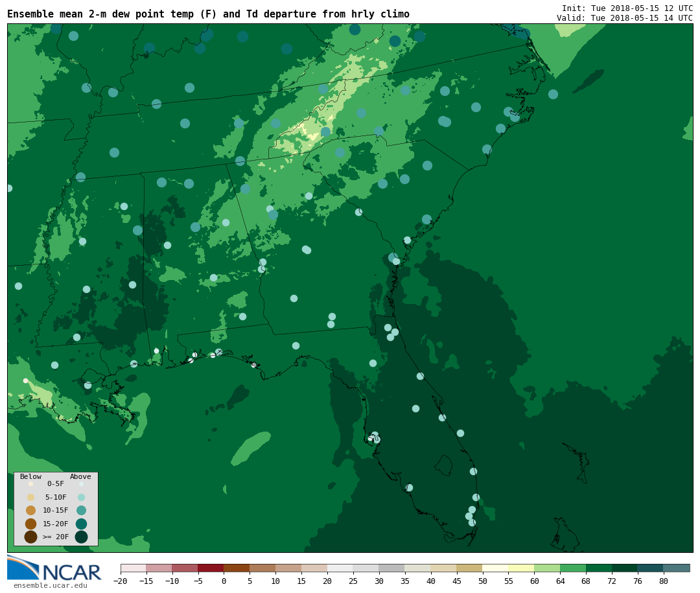Select the pale yellow 50 to 55 colorbar swatch
This screenshot has width=700, height=593.
pyautogui.click(x=495, y=568)
